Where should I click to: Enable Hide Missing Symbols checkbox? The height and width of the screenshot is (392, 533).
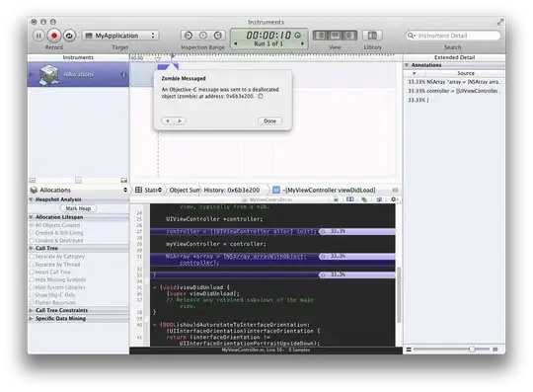pyautogui.click(x=32, y=279)
